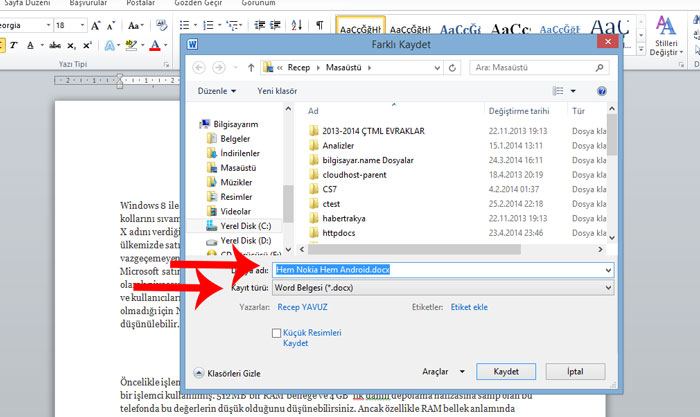Tick the Küçük Resimleri Kaydet checkbox

pyautogui.click(x=276, y=333)
